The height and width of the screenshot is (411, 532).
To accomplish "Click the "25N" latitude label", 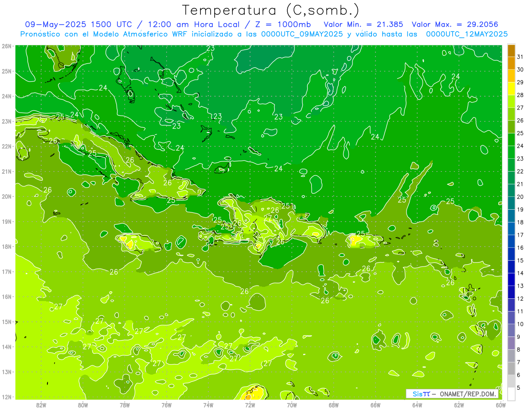I will [x=7, y=71].
